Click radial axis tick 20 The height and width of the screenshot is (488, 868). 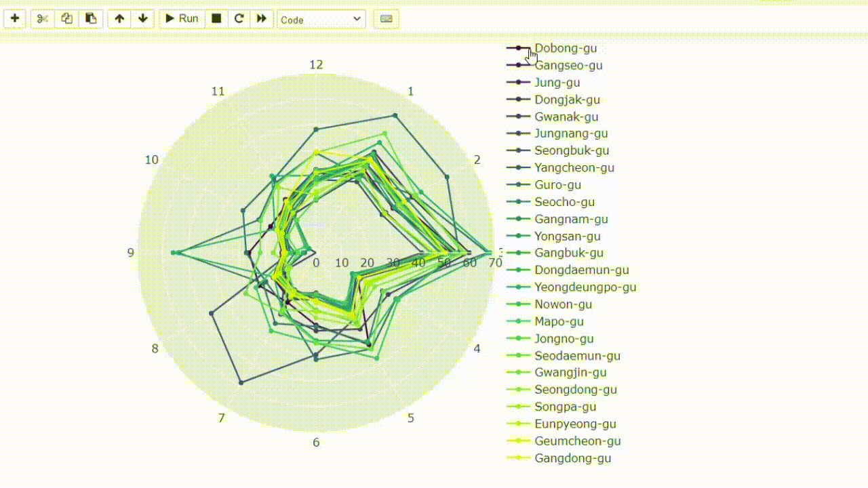368,263
